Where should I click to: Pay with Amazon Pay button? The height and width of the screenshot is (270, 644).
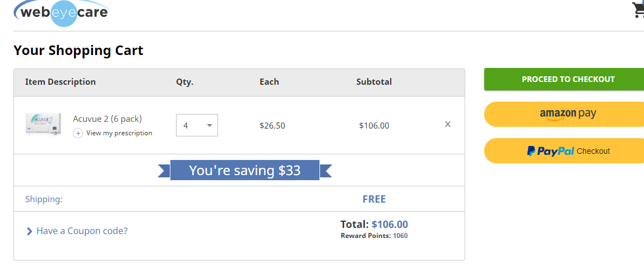point(564,114)
